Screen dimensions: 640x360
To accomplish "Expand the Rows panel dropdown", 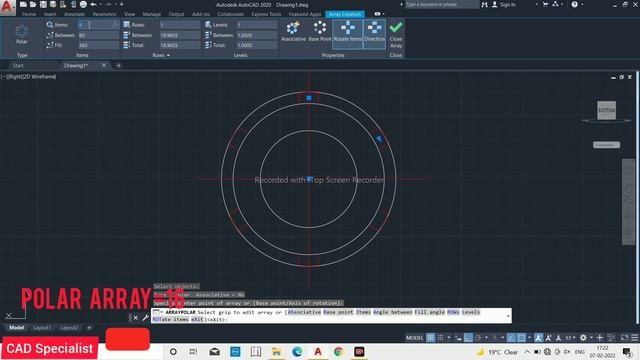I will click(161, 55).
